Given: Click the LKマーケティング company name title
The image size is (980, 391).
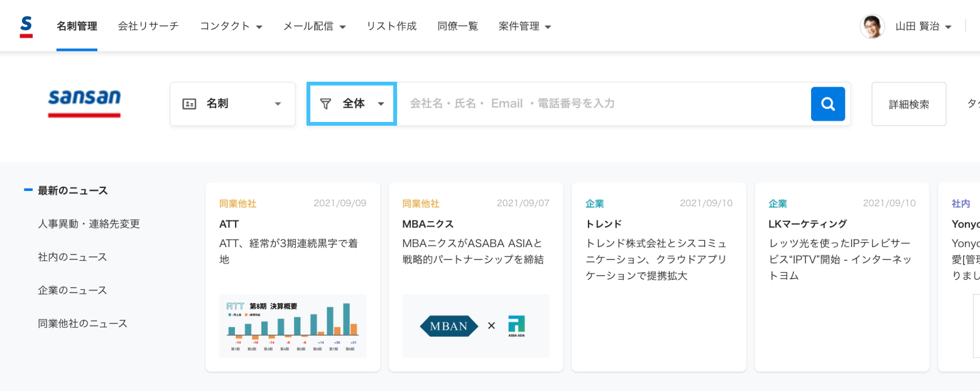Looking at the screenshot, I should click(x=808, y=224).
